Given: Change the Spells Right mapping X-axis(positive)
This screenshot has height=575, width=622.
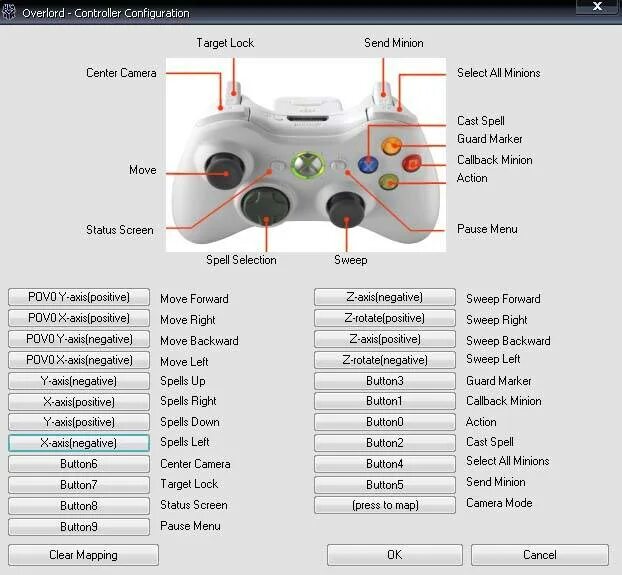Looking at the screenshot, I should pyautogui.click(x=79, y=402).
